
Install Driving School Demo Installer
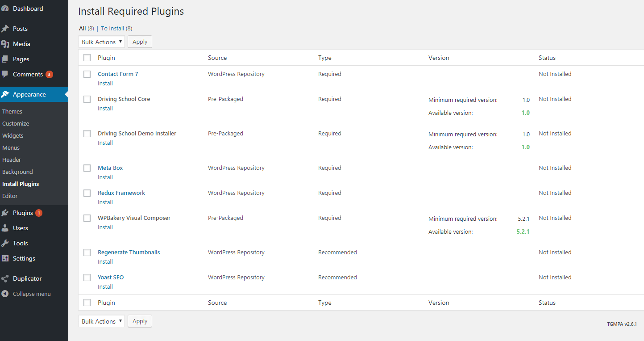pyautogui.click(x=105, y=143)
